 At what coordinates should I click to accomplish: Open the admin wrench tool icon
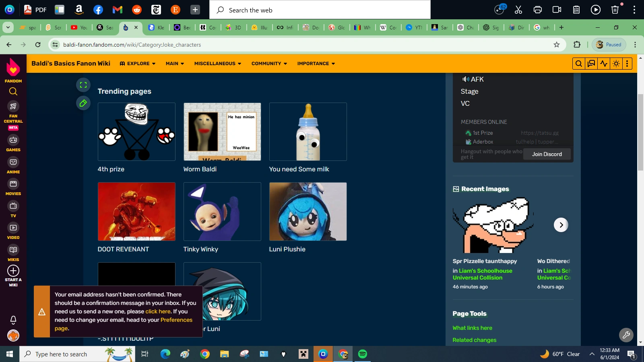(x=626, y=335)
